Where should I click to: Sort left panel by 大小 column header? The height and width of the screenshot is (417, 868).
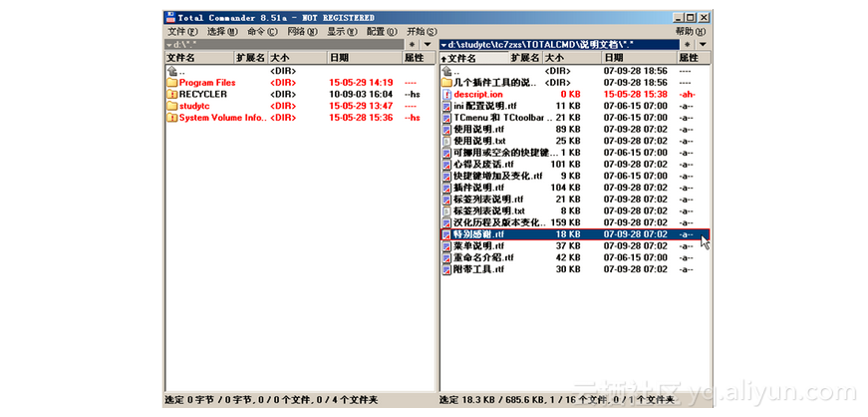tap(298, 57)
